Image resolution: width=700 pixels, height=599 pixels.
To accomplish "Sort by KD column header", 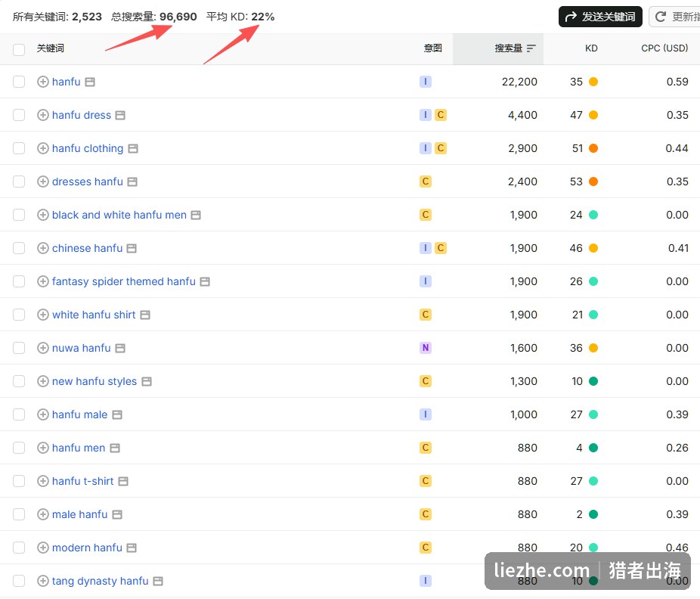I will (591, 48).
